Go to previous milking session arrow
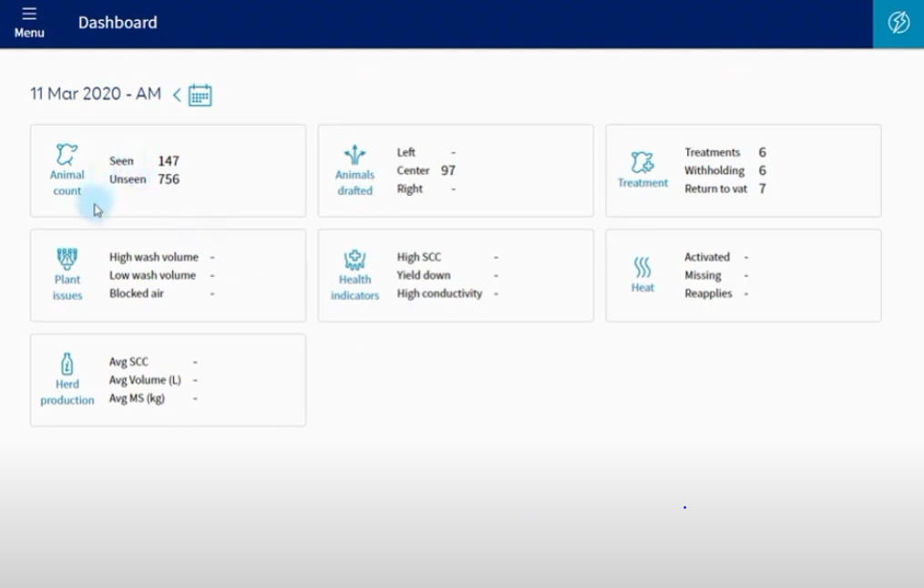924x588 pixels. (177, 95)
